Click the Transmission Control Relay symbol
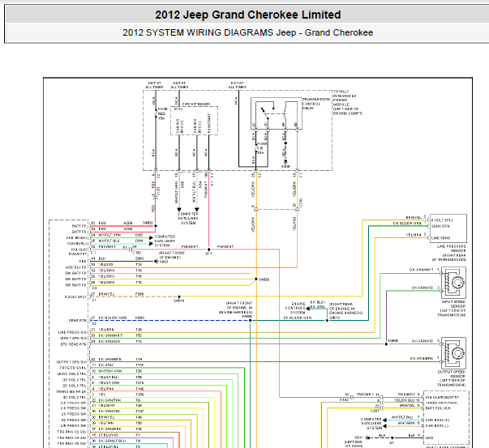This screenshot has width=489, height=448. click(277, 113)
